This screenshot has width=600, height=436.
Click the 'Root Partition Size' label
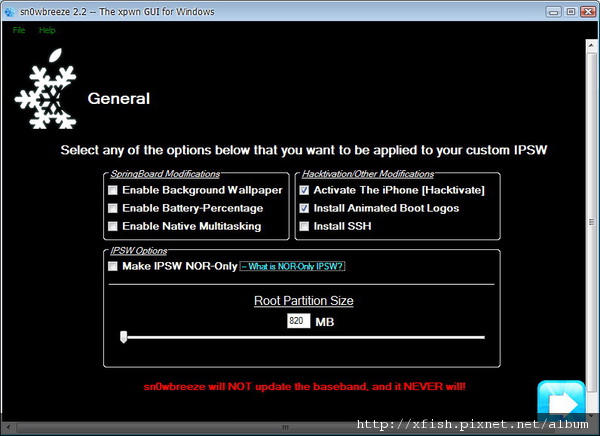tap(304, 301)
